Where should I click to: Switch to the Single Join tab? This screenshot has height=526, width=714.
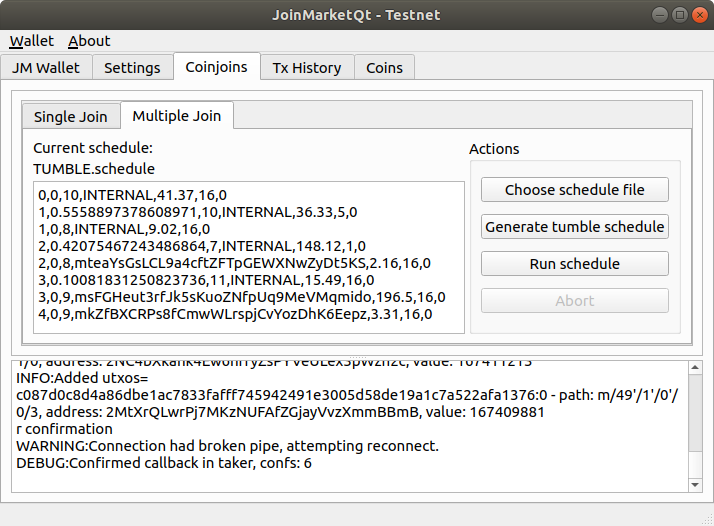[x=70, y=117]
